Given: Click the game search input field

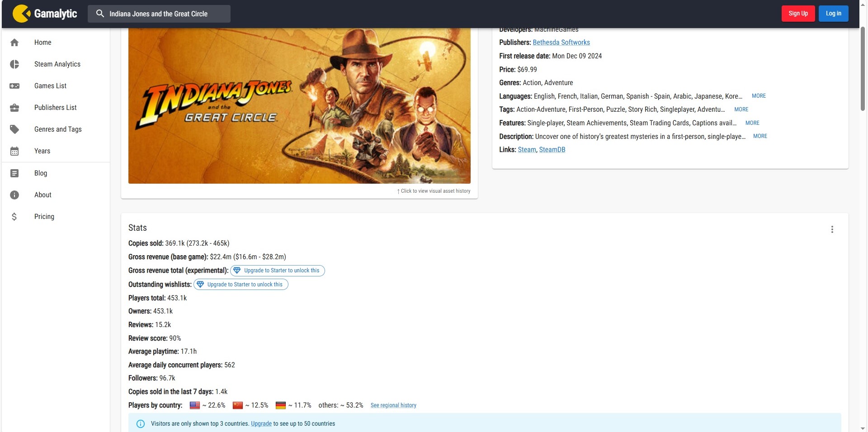Looking at the screenshot, I should (159, 14).
